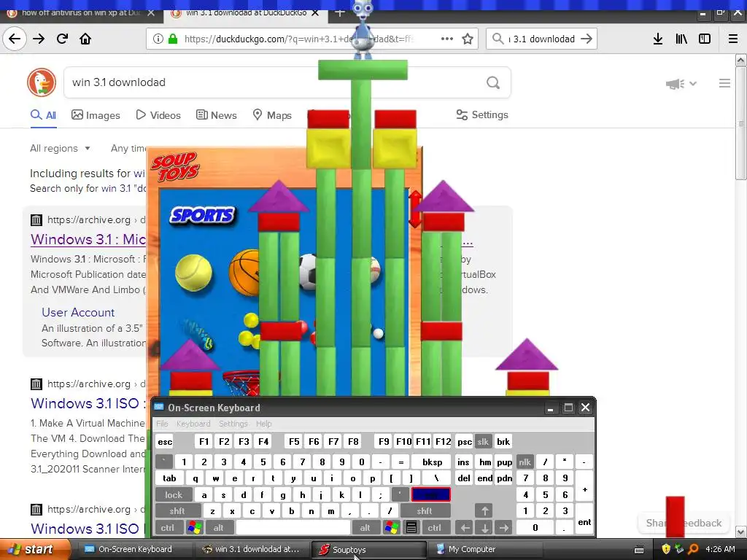Select the News search tab
The height and width of the screenshot is (560, 747).
tap(216, 115)
